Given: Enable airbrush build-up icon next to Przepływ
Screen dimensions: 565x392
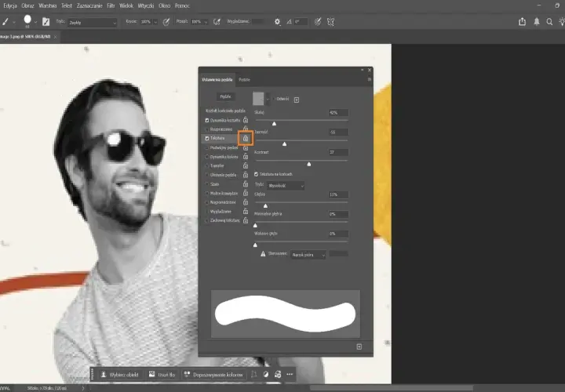Looking at the screenshot, I should (x=217, y=22).
